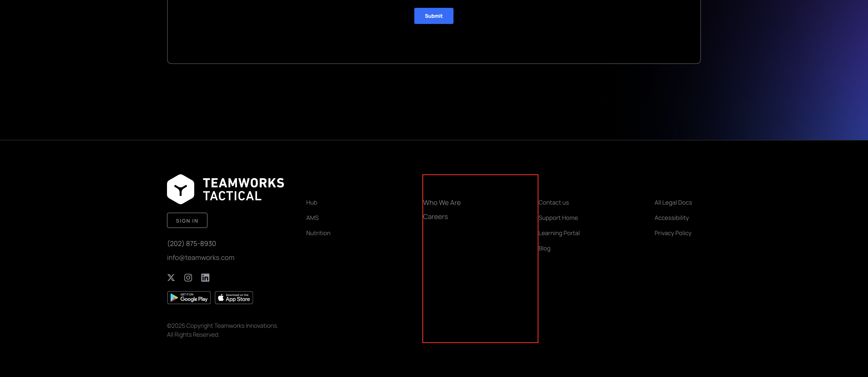
Task: Open the All Legal Docs link
Action: coord(673,203)
